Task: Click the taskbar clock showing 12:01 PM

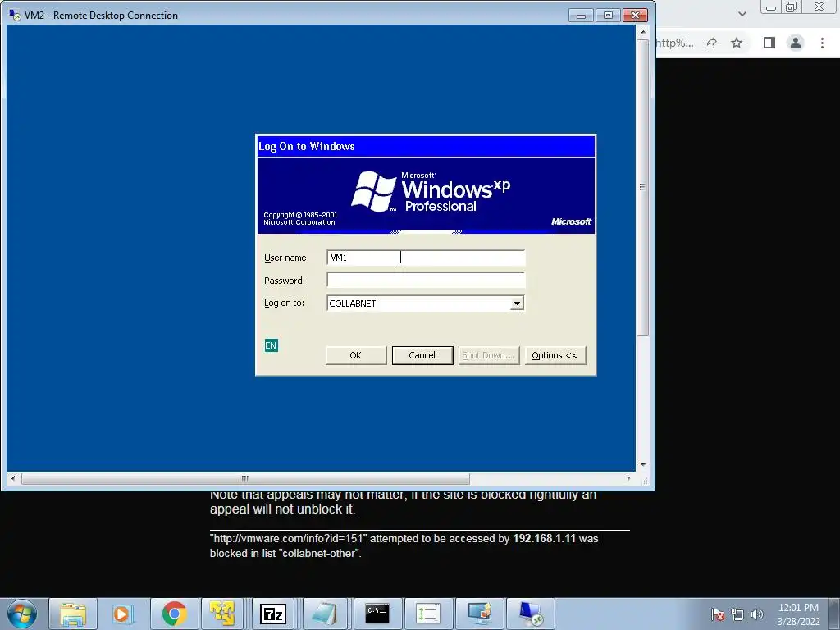Action: click(798, 614)
